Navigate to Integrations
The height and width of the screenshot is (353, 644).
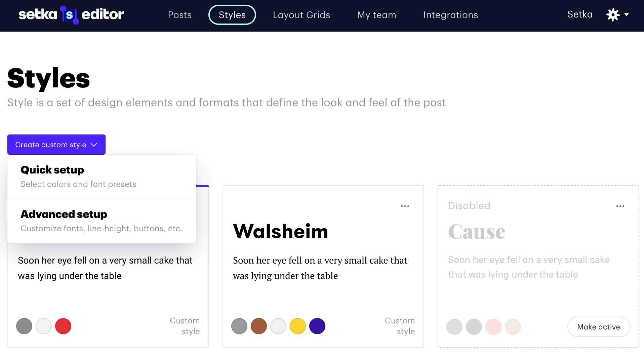click(x=450, y=15)
